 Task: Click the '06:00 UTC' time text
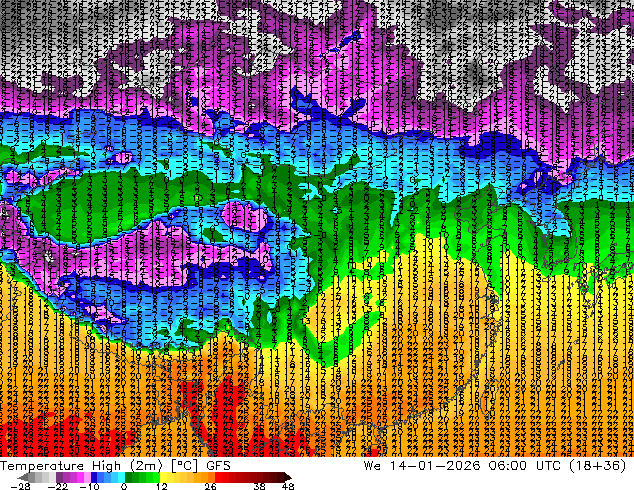pyautogui.click(x=524, y=466)
